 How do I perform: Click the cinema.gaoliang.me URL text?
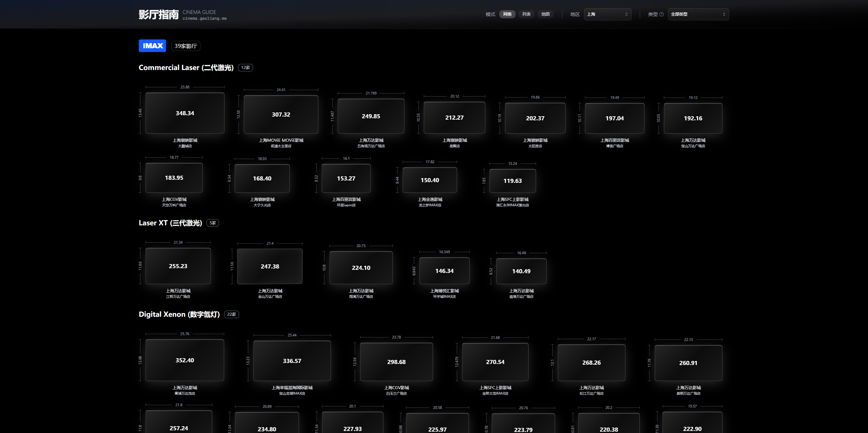click(204, 19)
